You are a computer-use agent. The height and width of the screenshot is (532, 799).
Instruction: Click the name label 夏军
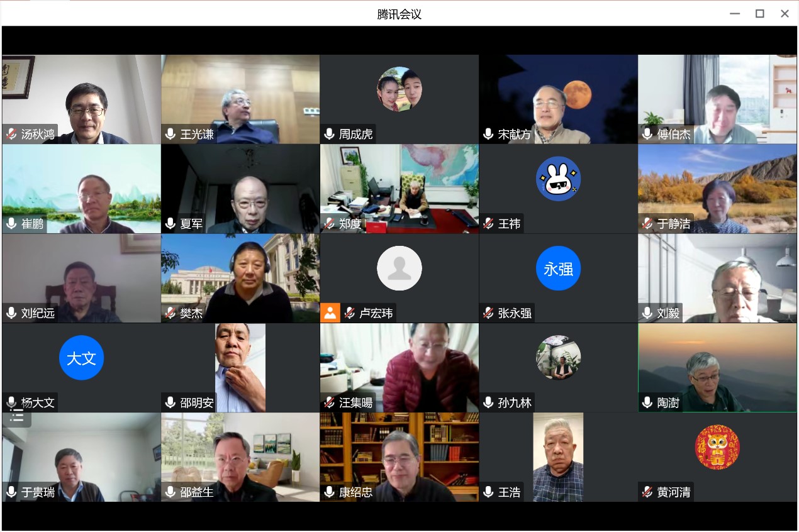coord(192,223)
